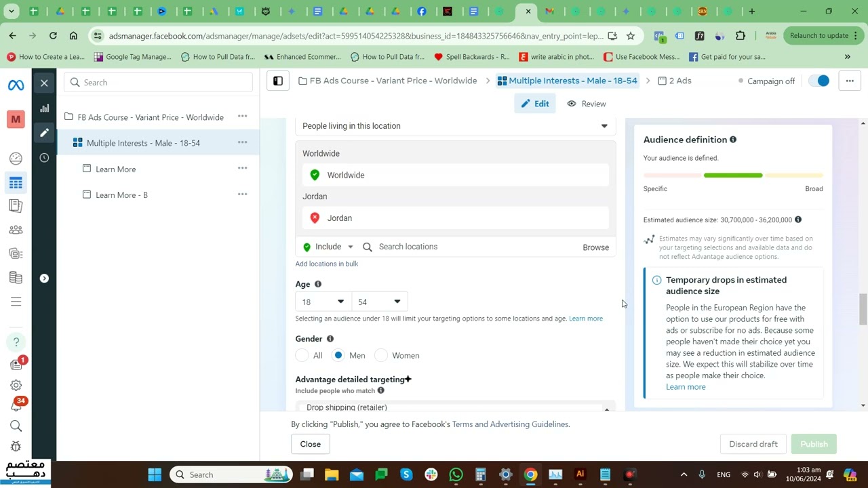Click the estimated audience size info icon
Screen dimensions: 868x488
pyautogui.click(x=798, y=220)
